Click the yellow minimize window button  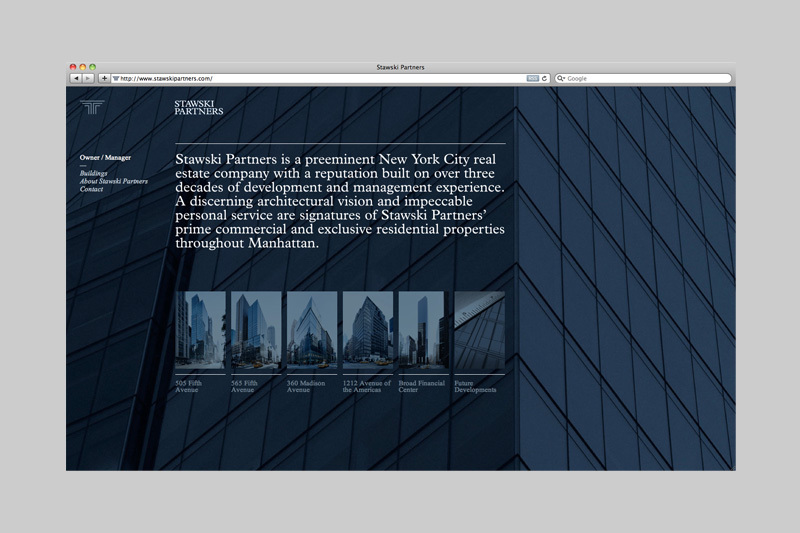83,67
